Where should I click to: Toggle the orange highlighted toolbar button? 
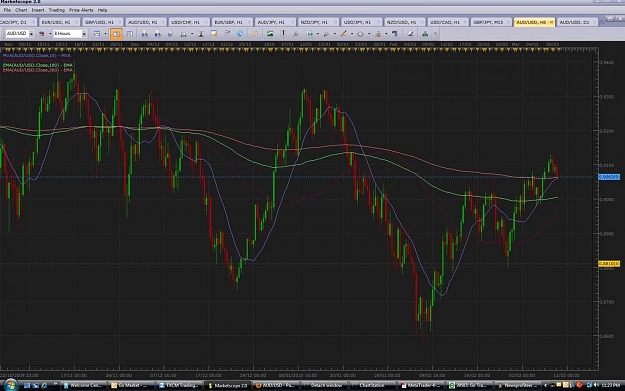point(116,34)
